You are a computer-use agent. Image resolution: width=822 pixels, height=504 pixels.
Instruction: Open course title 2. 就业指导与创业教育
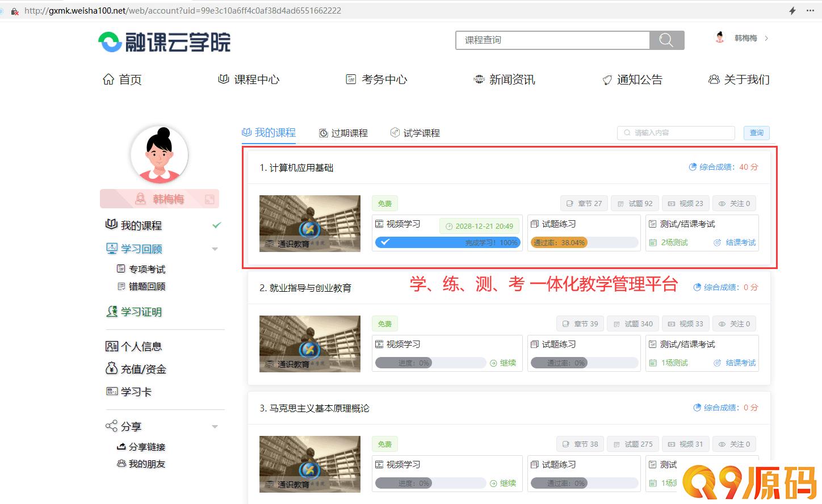pyautogui.click(x=305, y=288)
